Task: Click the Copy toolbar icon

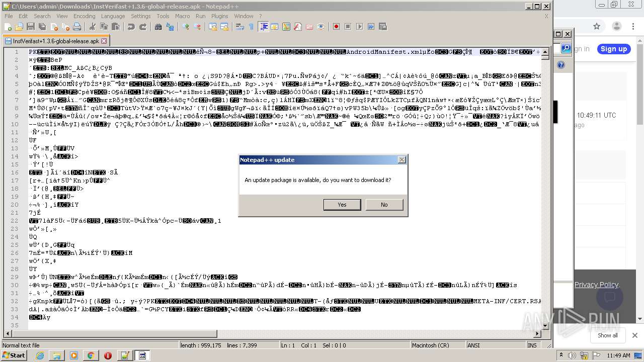Action: 104,27
